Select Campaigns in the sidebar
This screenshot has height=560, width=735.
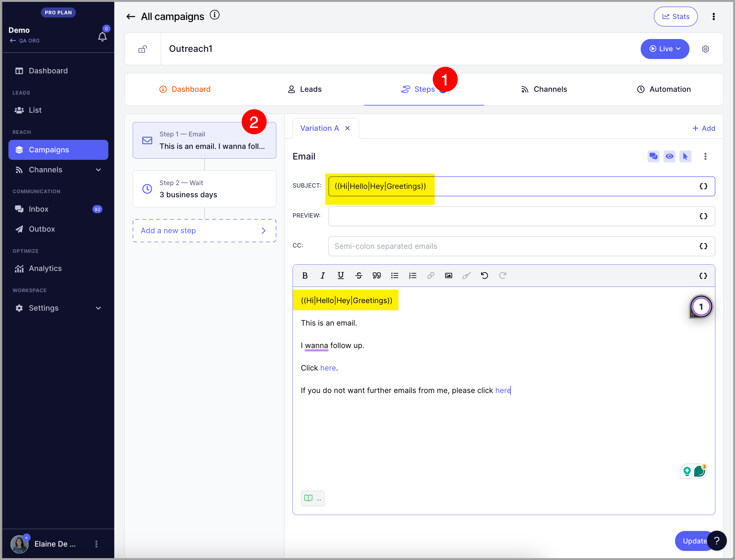click(58, 150)
